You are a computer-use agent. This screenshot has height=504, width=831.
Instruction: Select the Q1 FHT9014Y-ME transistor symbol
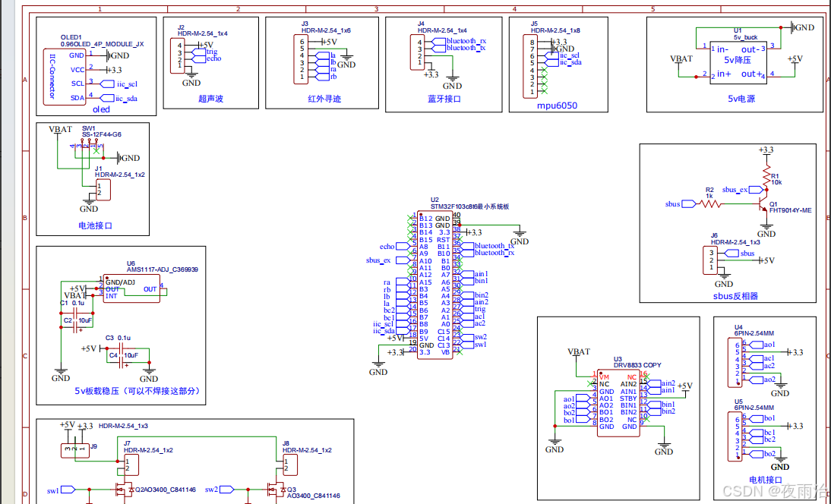click(762, 204)
